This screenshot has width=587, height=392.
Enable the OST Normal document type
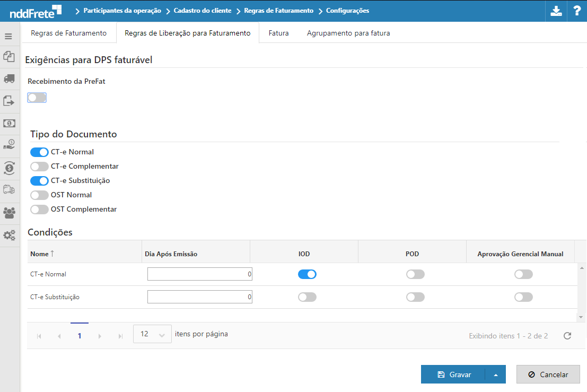(x=39, y=195)
